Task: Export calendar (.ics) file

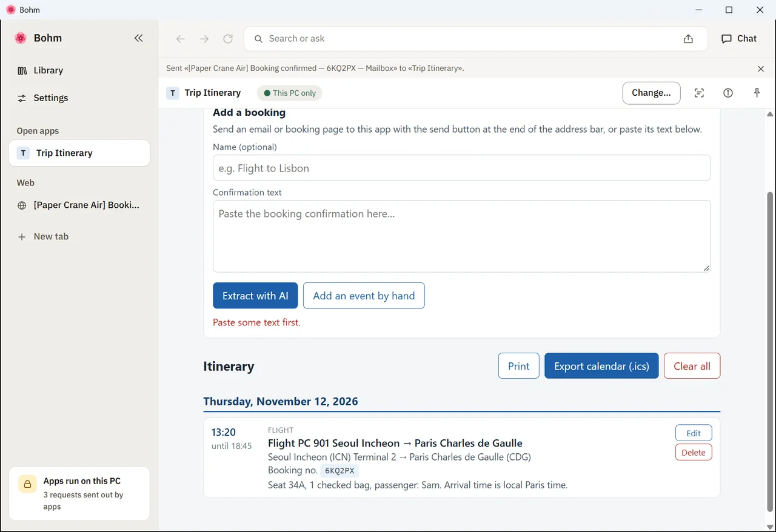Action: point(601,366)
